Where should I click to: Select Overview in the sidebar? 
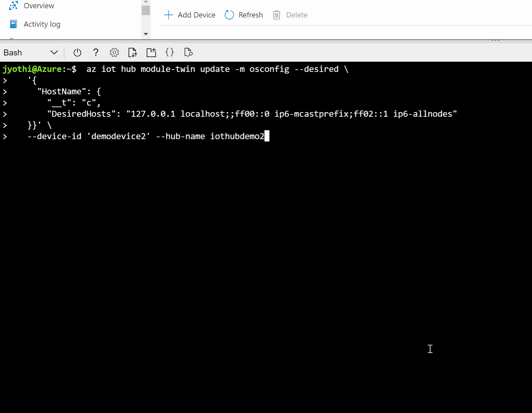(x=39, y=5)
